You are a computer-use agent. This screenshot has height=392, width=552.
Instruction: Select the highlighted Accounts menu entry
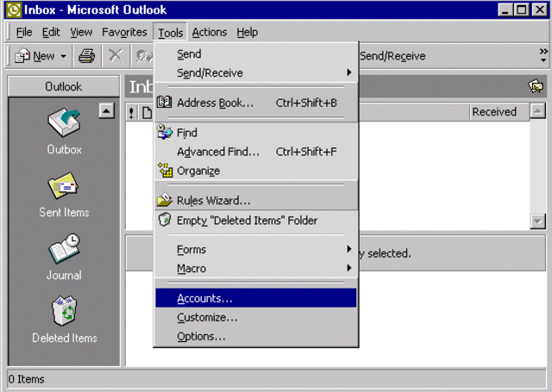256,298
